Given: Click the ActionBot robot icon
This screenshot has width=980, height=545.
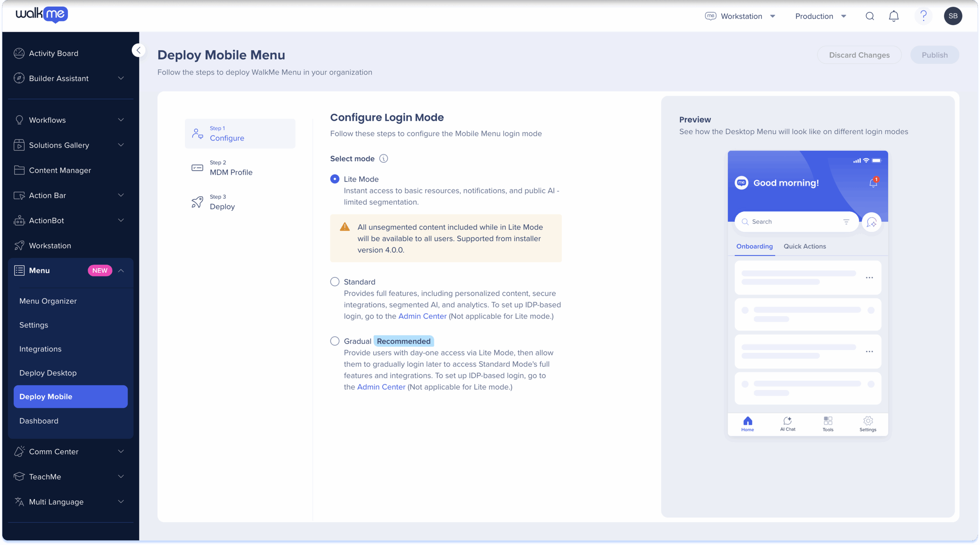Looking at the screenshot, I should (19, 221).
